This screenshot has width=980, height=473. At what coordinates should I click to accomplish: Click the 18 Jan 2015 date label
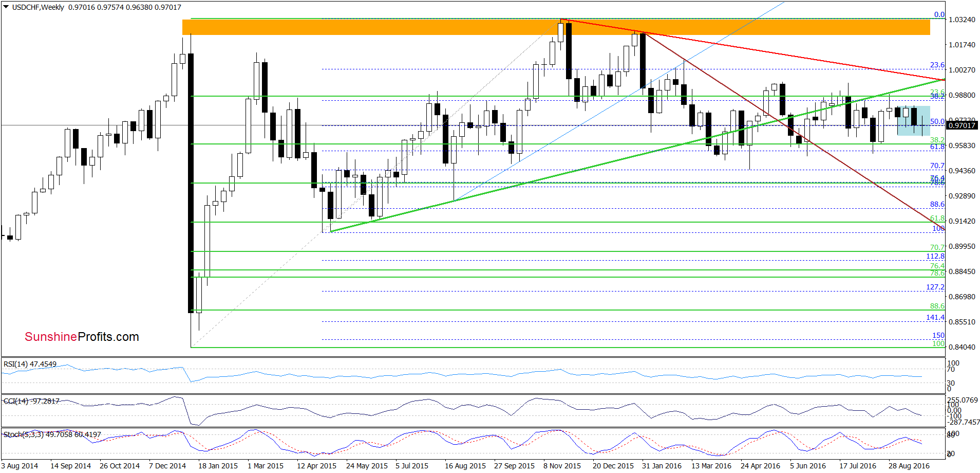coord(218,466)
